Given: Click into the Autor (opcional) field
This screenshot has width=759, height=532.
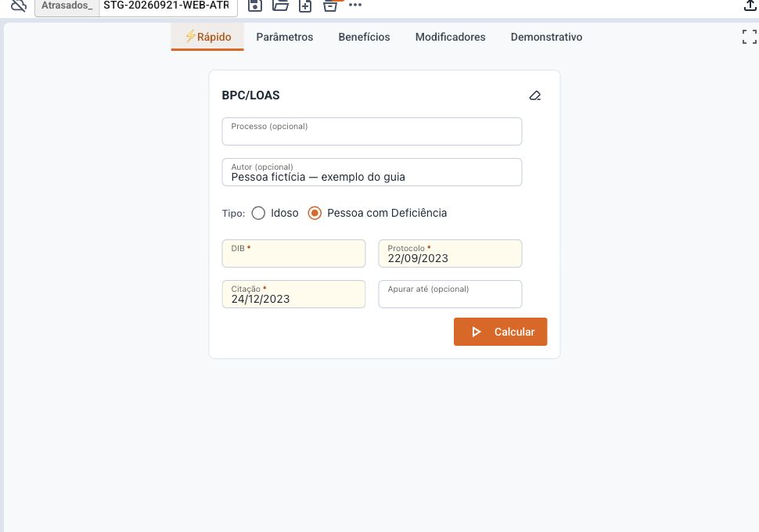Looking at the screenshot, I should 372,172.
